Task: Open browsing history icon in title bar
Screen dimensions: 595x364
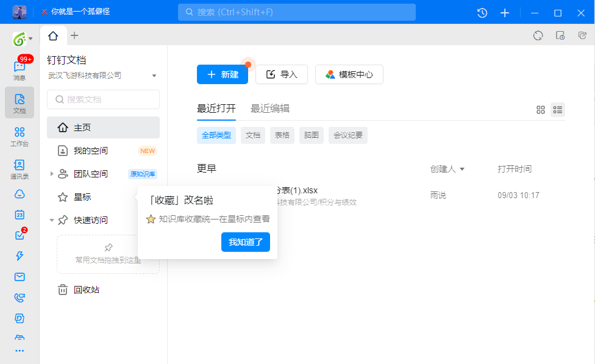Action: pyautogui.click(x=482, y=12)
